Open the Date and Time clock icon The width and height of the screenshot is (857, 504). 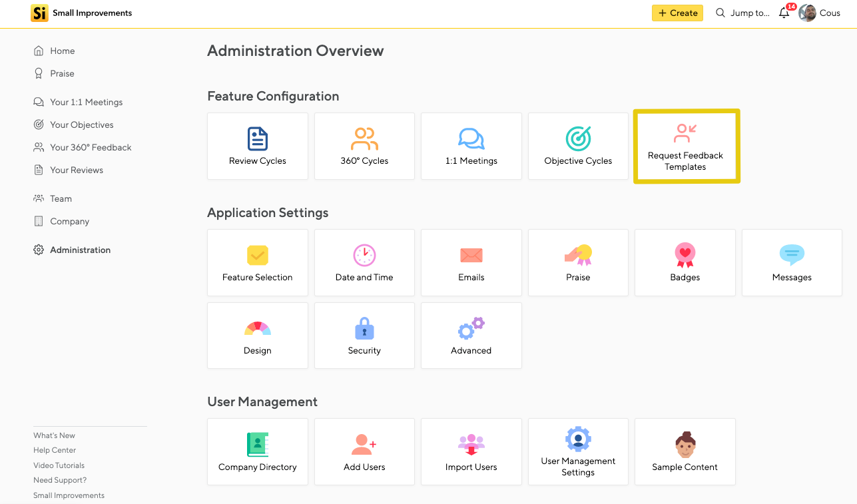coord(364,256)
